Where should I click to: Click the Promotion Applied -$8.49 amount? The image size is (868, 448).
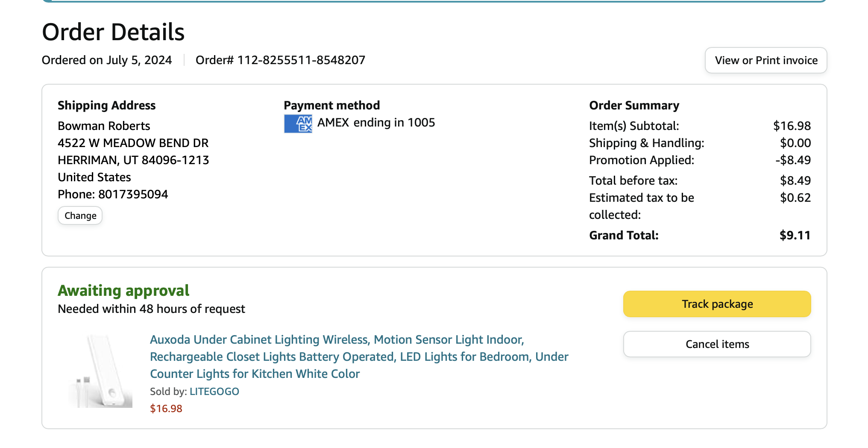[x=793, y=160]
